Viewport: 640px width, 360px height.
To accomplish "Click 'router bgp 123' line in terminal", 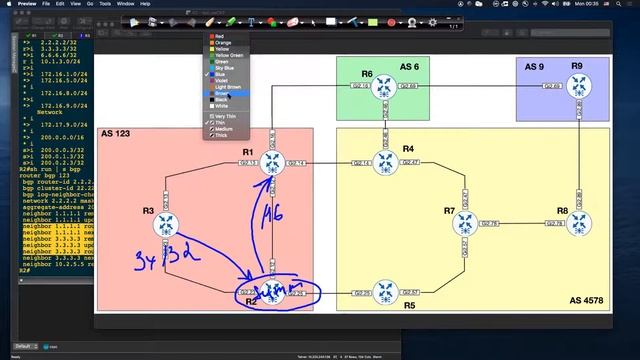I will coord(45,176).
